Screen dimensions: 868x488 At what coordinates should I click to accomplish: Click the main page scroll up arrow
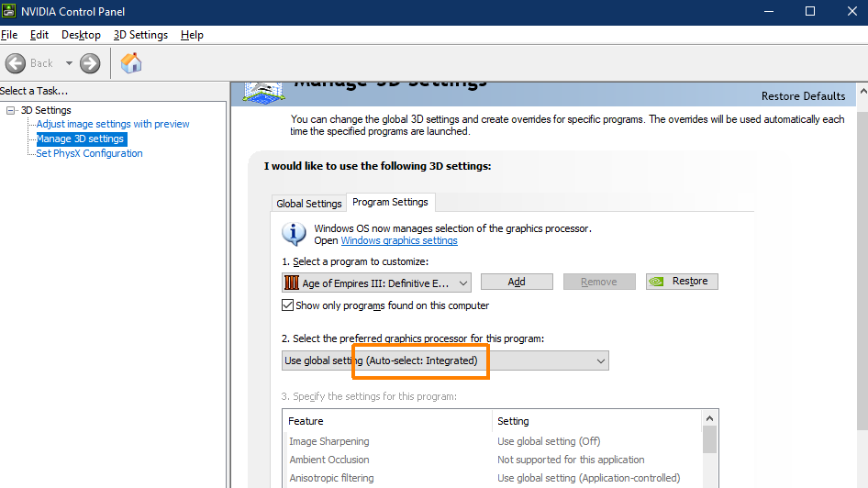pos(862,91)
